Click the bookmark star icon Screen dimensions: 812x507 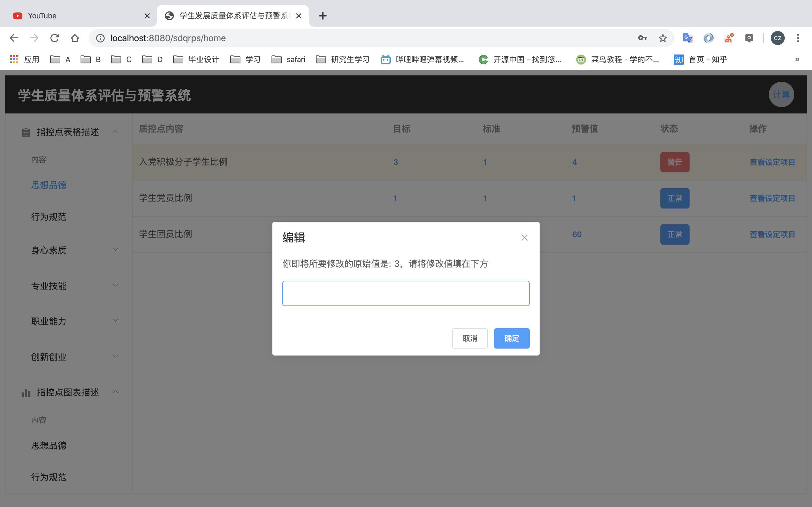click(663, 38)
